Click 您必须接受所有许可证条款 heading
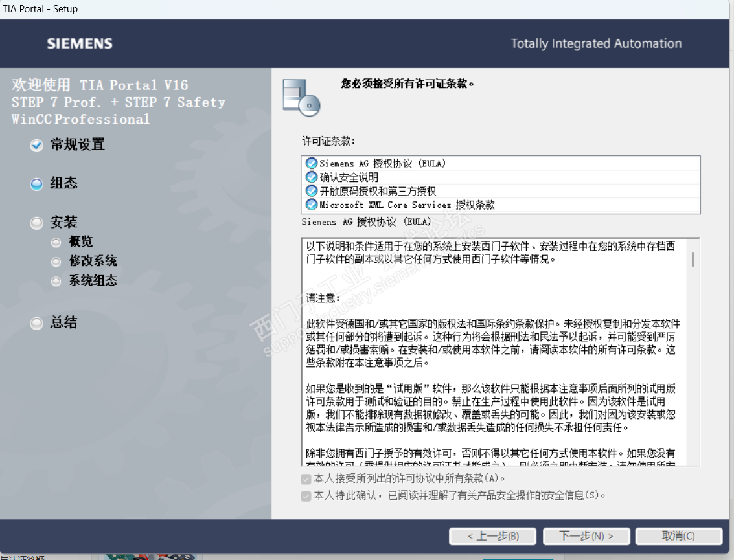Viewport: 734px width, 560px height. point(407,84)
